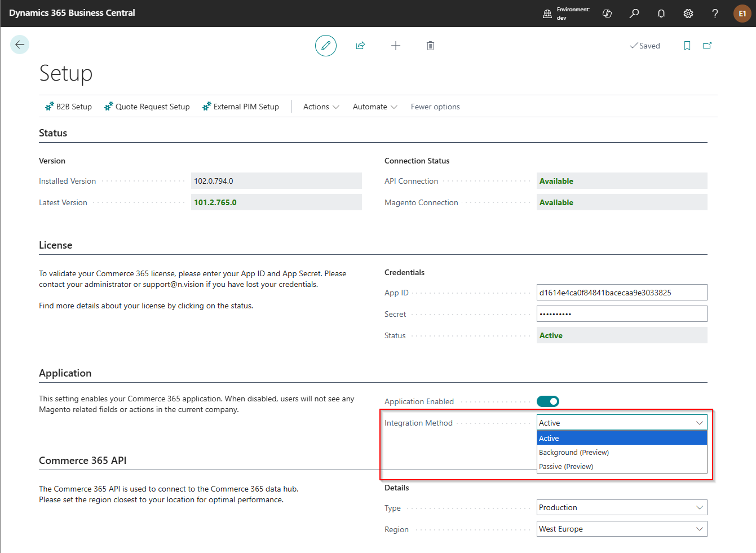
Task: Open the Actions menu
Action: (x=321, y=107)
